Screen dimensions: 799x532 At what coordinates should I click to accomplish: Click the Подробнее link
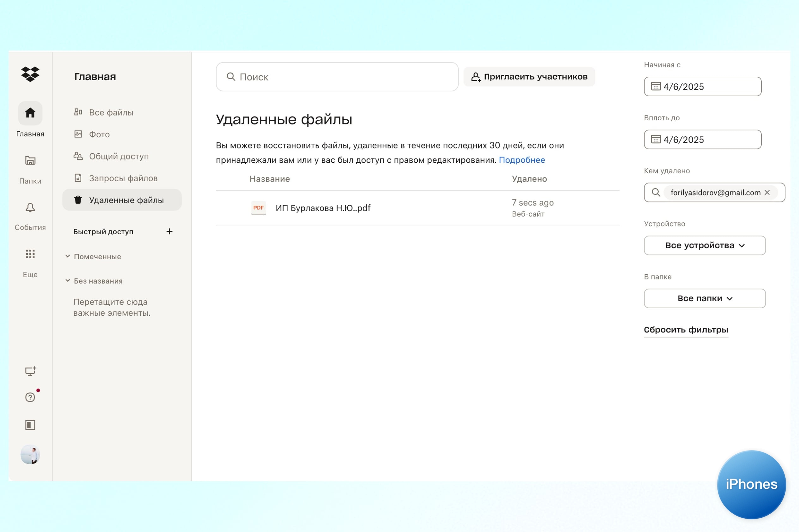click(x=521, y=160)
